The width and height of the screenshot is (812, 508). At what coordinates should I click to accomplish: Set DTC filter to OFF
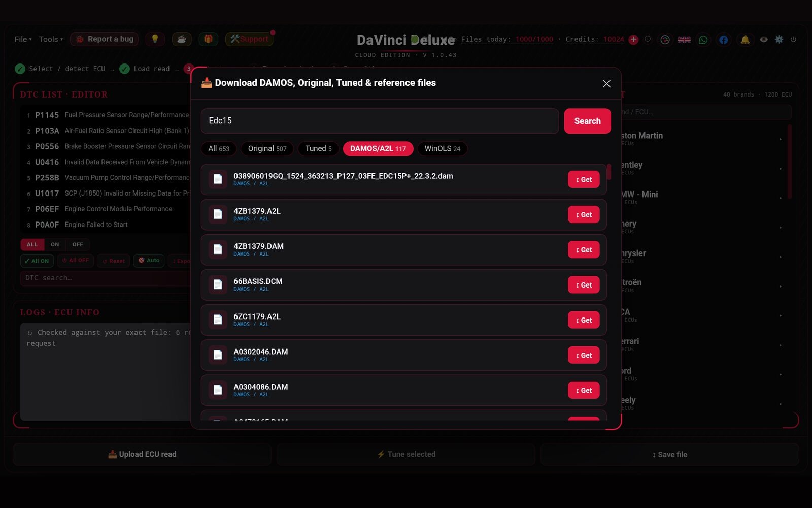pos(78,244)
